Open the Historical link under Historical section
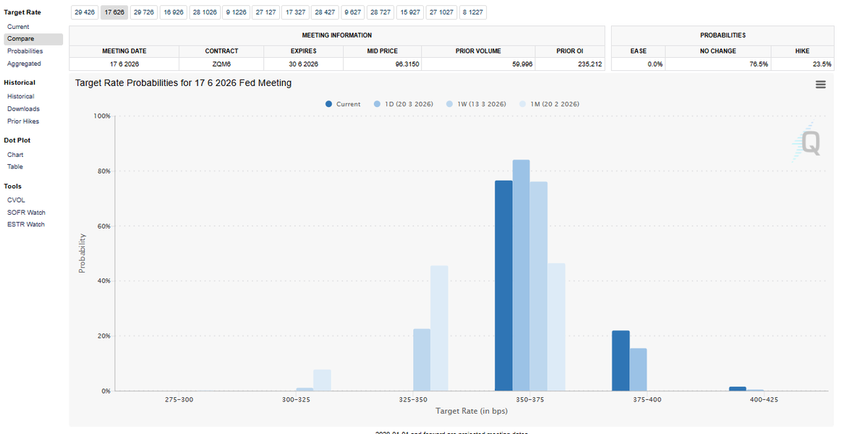The image size is (868, 434). coord(20,96)
